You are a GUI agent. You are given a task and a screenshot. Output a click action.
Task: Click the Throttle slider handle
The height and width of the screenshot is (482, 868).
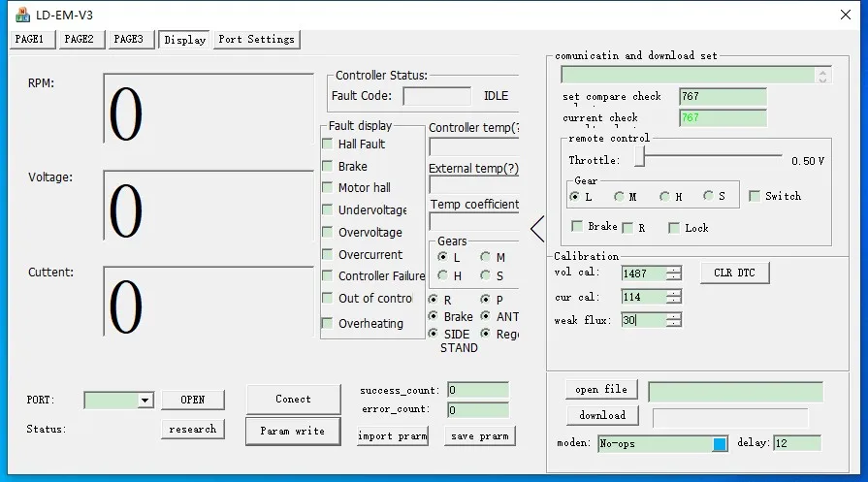pos(639,156)
